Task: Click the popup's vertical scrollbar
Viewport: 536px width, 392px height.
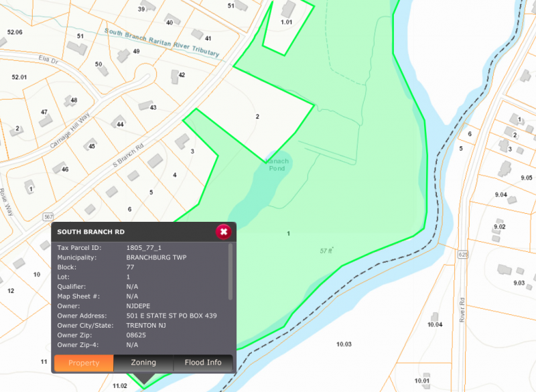Action: tap(230, 271)
